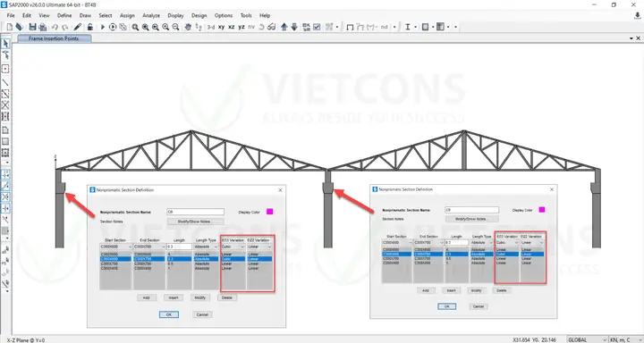
Task: Click the Undo arrow icon
Action: coord(55,27)
